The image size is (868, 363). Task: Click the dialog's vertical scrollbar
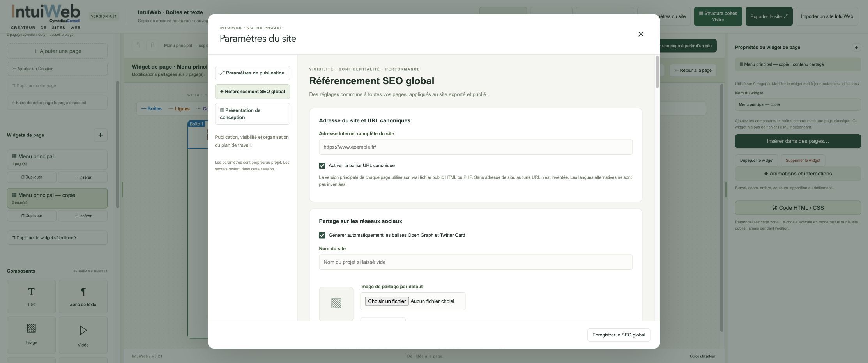657,72
